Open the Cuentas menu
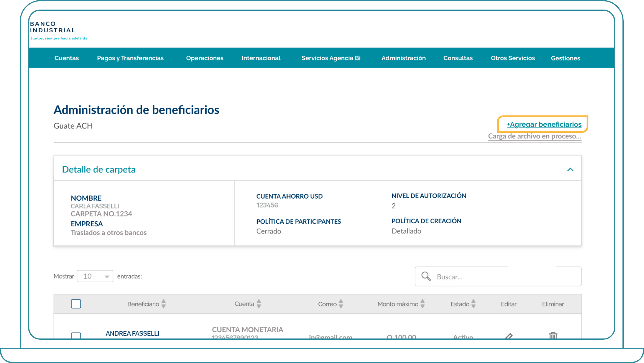Viewport: 644px width, 363px height. (x=66, y=58)
